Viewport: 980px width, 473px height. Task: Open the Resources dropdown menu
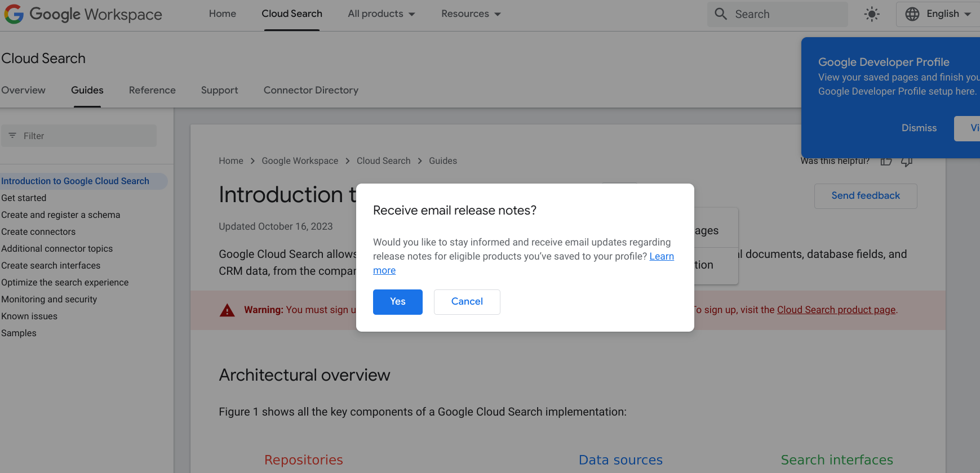click(471, 14)
